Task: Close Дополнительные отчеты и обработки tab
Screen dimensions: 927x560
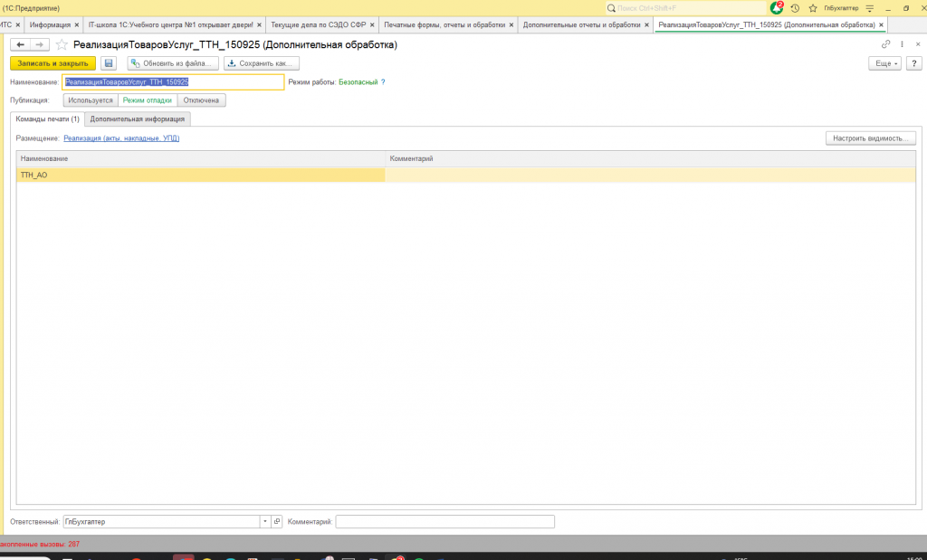Action: pos(646,24)
